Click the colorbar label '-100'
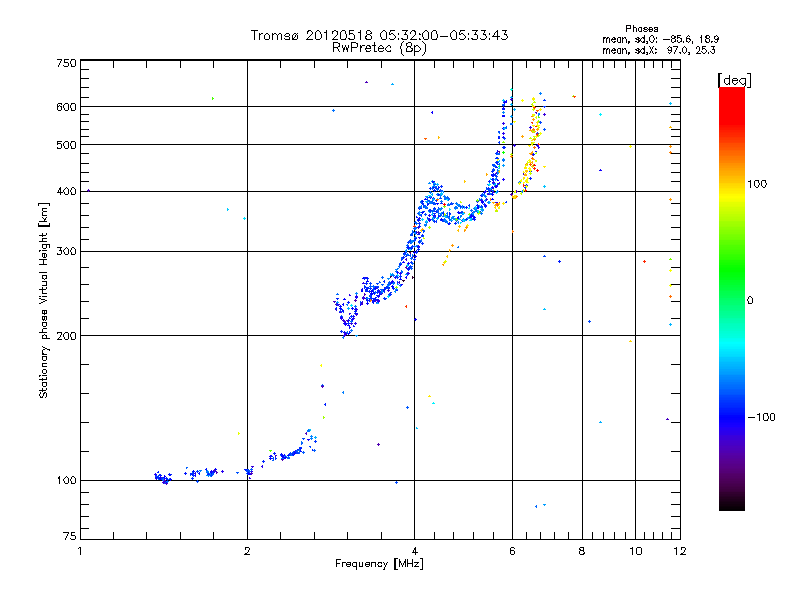 (x=761, y=417)
